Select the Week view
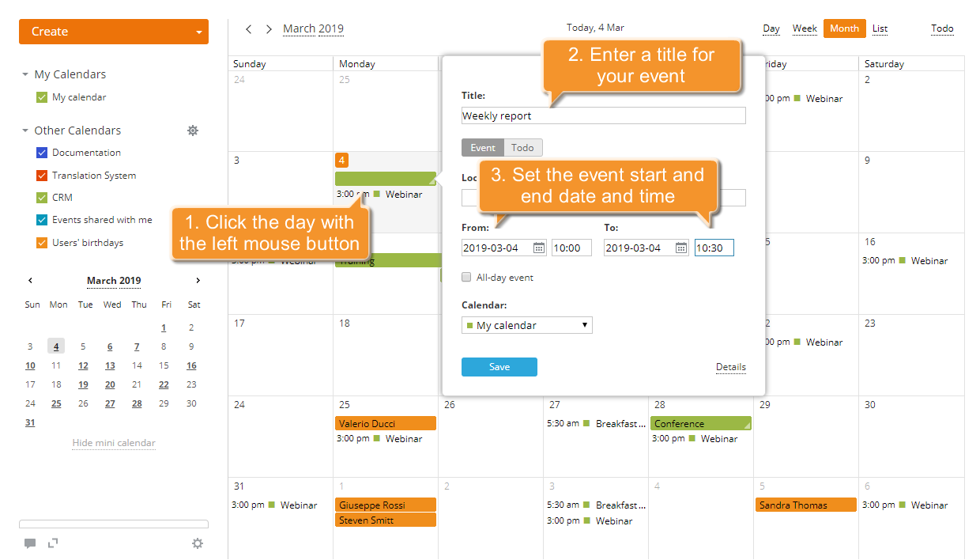 click(804, 28)
